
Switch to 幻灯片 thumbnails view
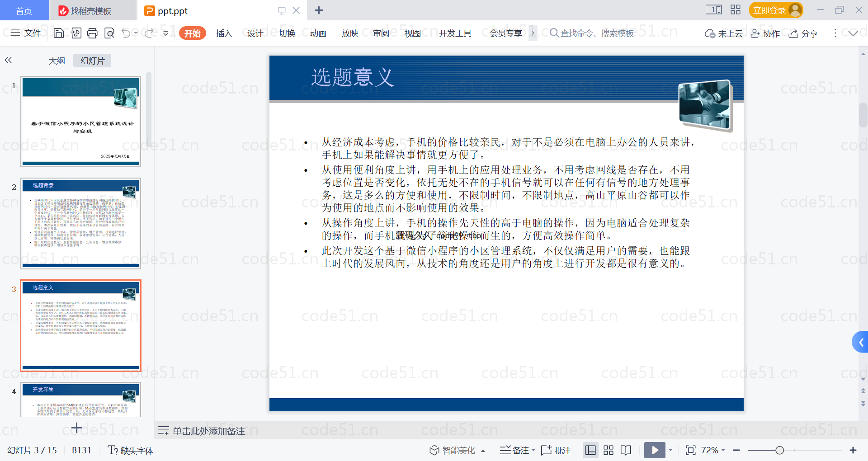pyautogui.click(x=92, y=61)
